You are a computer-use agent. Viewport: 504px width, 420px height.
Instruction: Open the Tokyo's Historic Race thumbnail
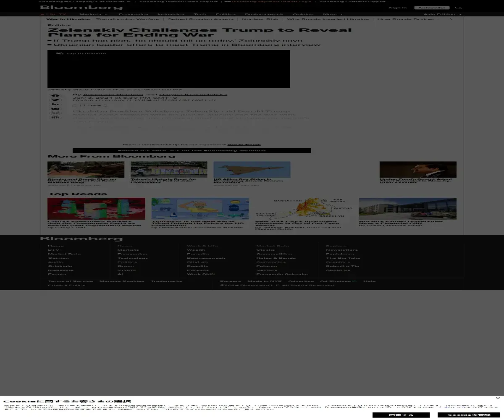click(x=168, y=169)
